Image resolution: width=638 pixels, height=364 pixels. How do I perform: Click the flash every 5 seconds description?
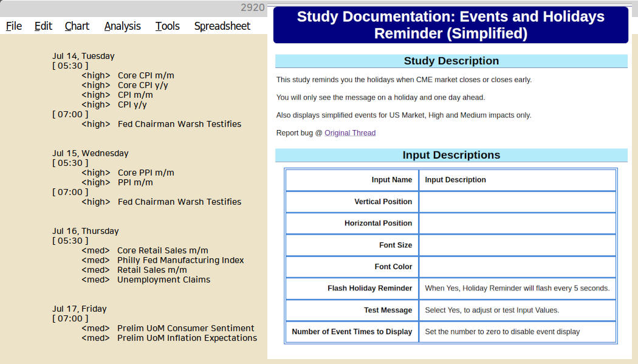tap(517, 289)
